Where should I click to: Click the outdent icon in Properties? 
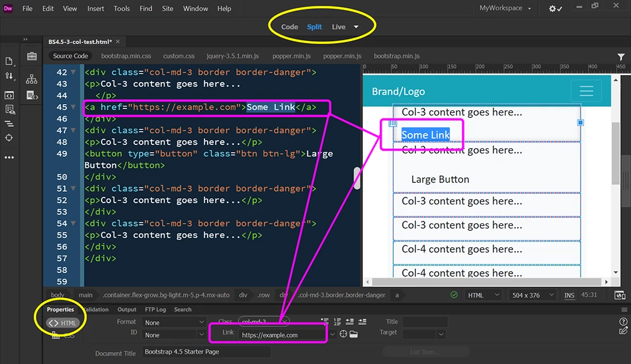point(350,321)
